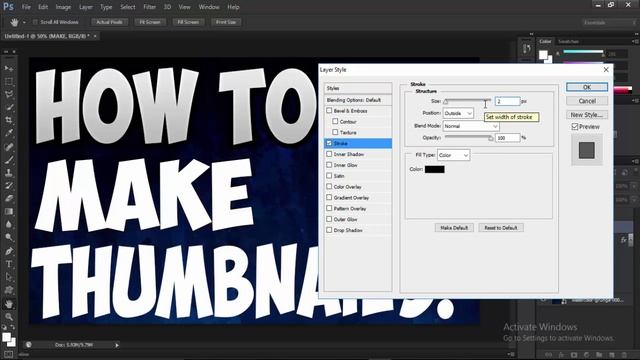Enable the Satin checkbox
This screenshot has width=640, height=360.
(329, 176)
